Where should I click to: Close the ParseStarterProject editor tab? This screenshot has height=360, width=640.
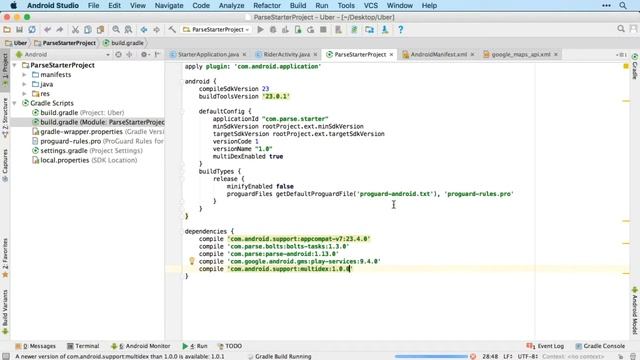[x=391, y=54]
